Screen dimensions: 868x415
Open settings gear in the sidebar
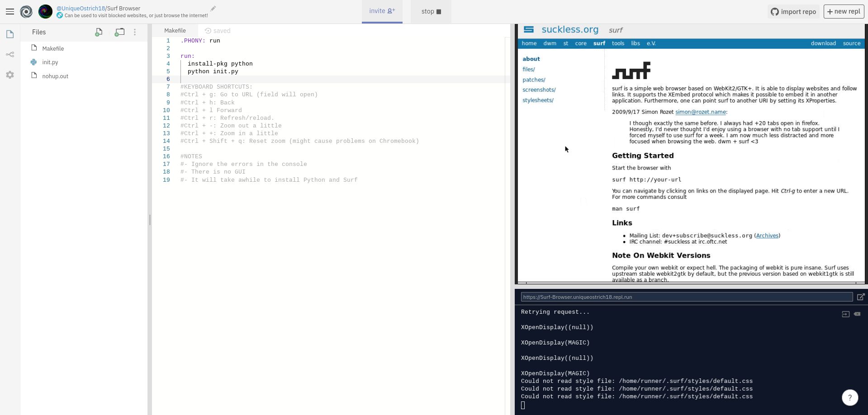point(10,75)
